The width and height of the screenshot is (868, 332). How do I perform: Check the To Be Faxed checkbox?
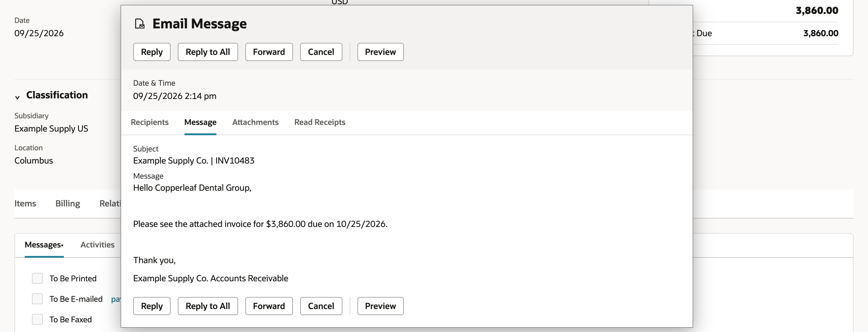[x=37, y=320]
